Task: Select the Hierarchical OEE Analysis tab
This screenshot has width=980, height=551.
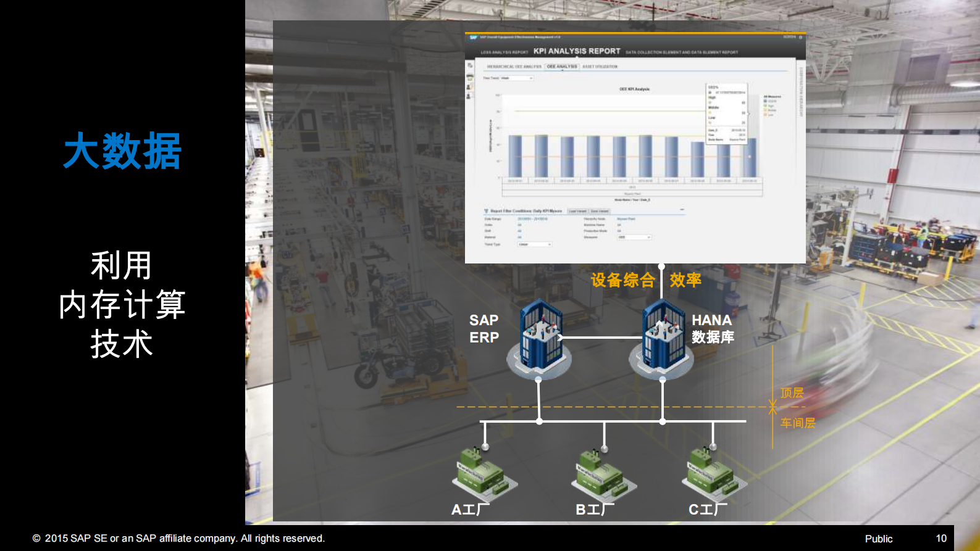Action: [514, 67]
